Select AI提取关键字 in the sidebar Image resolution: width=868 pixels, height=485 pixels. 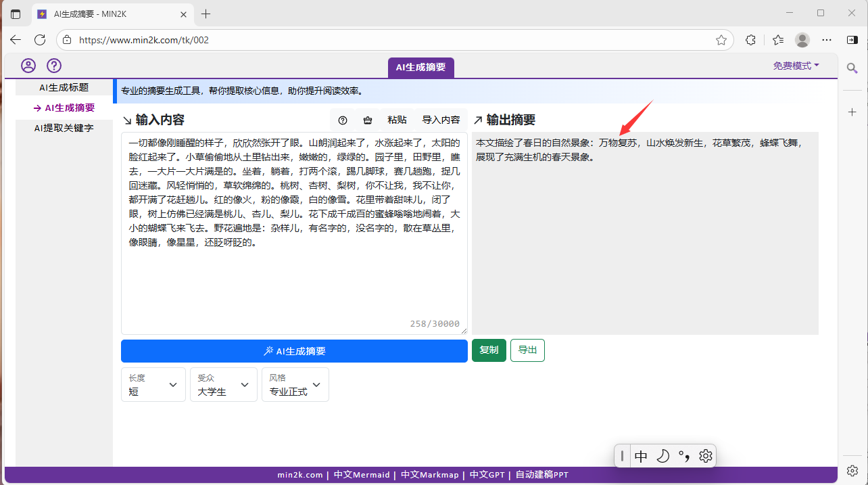click(x=64, y=128)
